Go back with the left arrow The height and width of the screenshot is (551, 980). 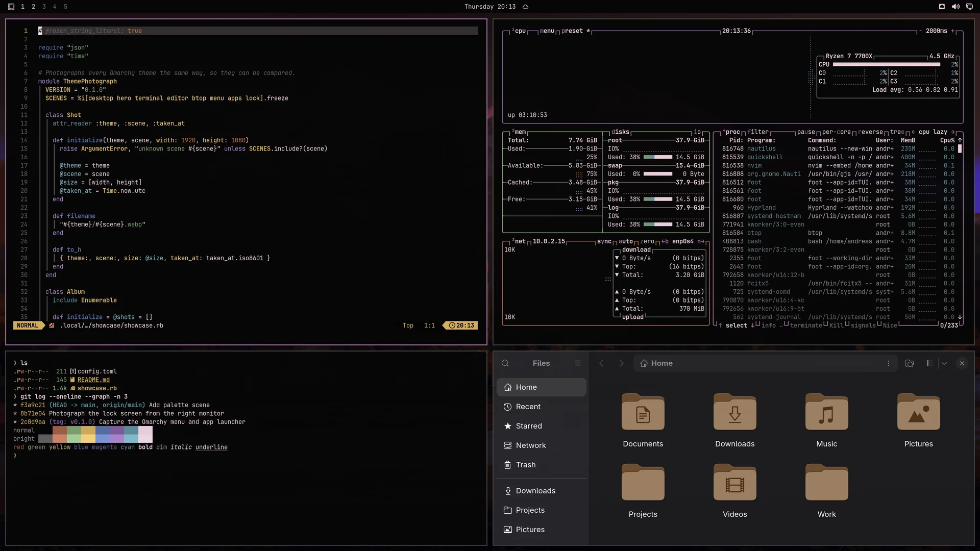[x=601, y=363]
